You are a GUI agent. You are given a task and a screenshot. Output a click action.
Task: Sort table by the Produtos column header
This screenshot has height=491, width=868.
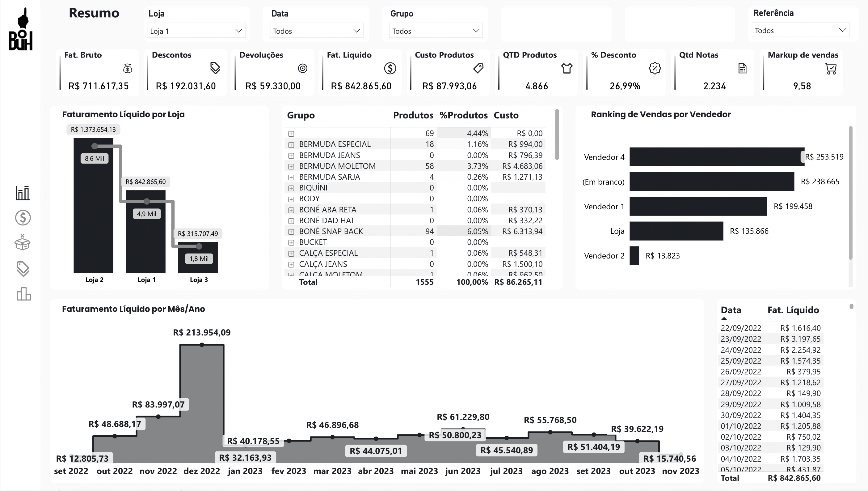413,115
